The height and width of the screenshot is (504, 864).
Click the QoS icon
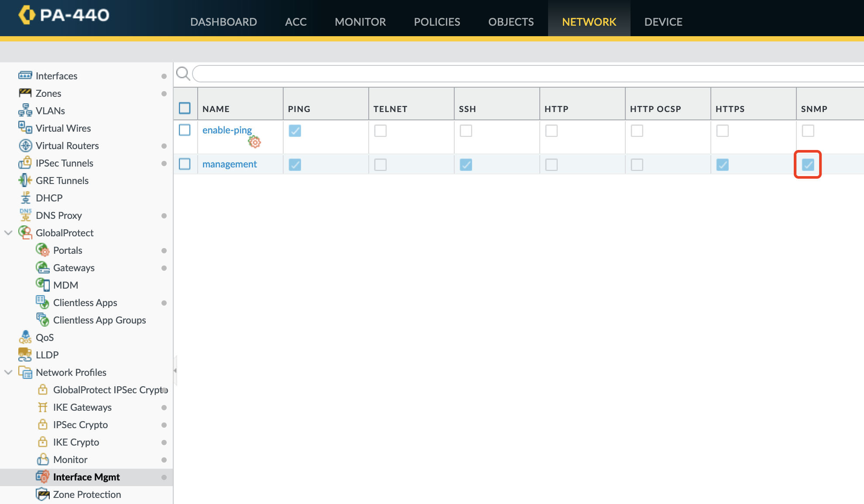point(25,337)
